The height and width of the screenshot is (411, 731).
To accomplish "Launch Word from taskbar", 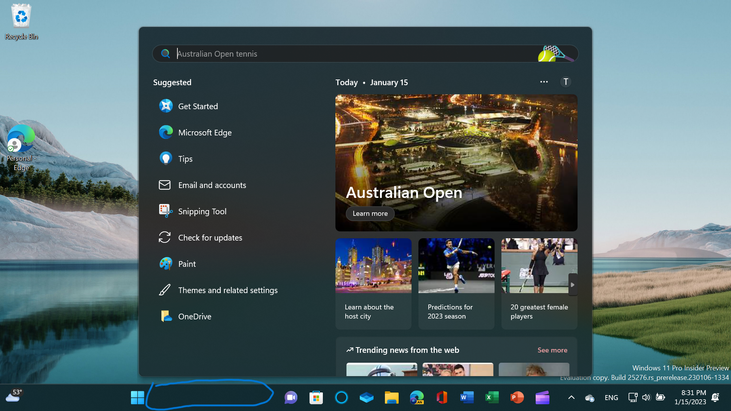I will coord(467,397).
